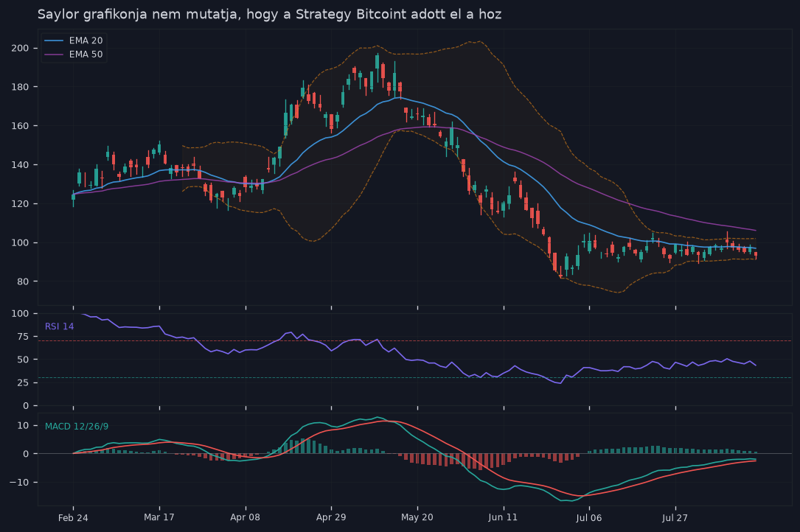Select the blue EMA 20 line swatch
This screenshot has width=800, height=532.
pos(54,41)
